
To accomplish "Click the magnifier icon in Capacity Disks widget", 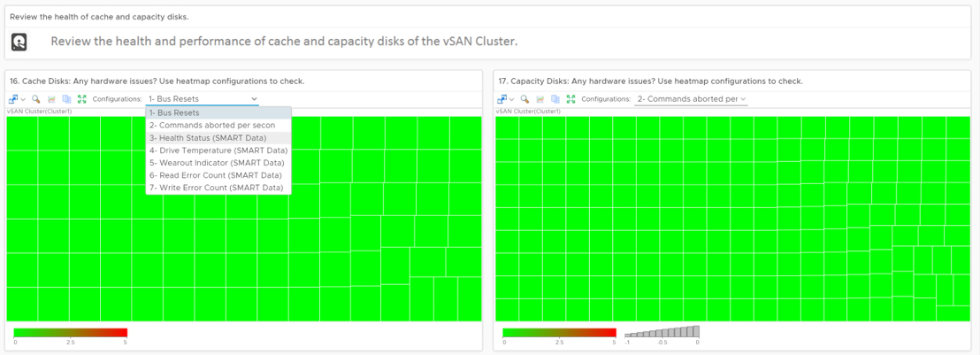I will coord(525,99).
